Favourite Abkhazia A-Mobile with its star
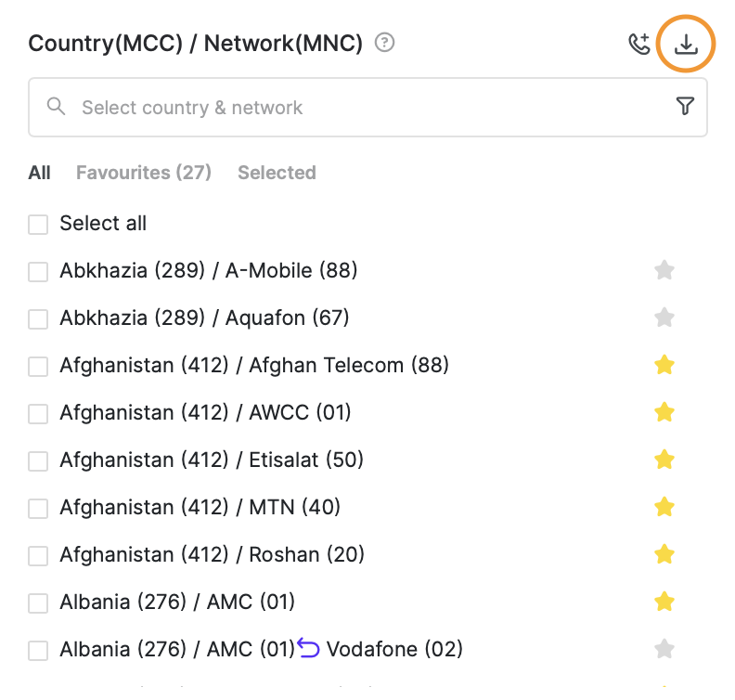735x700 pixels. click(x=664, y=270)
